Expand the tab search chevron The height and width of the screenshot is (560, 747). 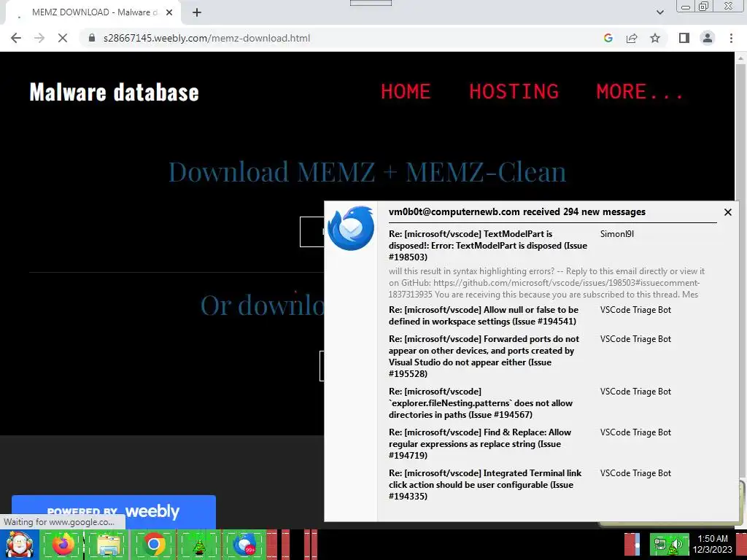pos(659,12)
